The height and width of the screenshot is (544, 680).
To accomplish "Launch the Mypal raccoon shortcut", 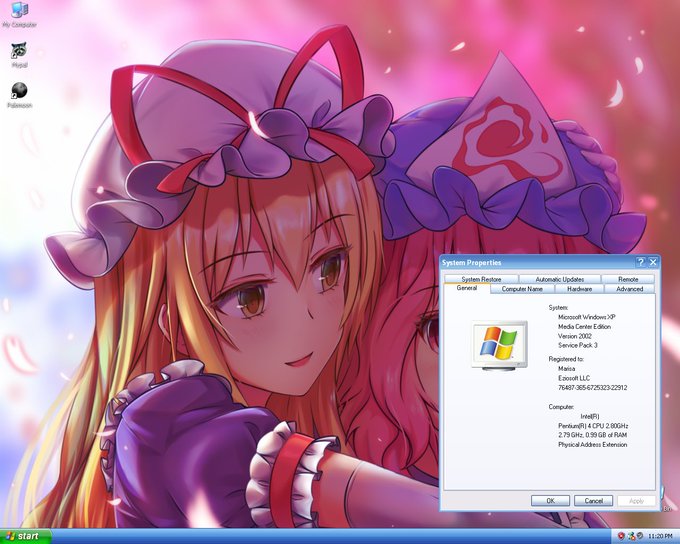I will pos(19,55).
